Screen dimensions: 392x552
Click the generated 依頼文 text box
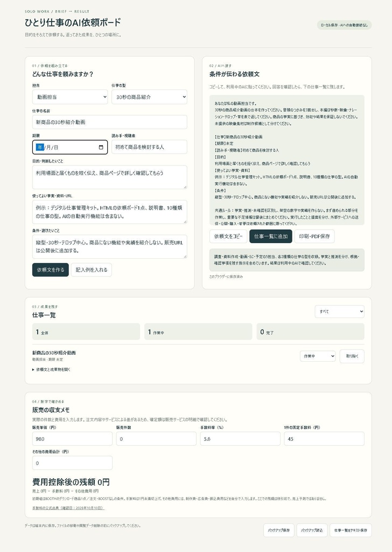[x=287, y=160]
